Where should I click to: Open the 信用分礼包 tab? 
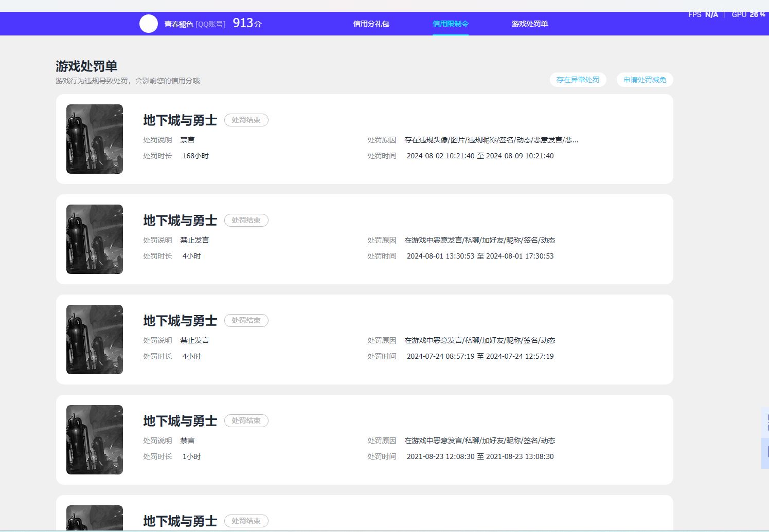(x=371, y=24)
